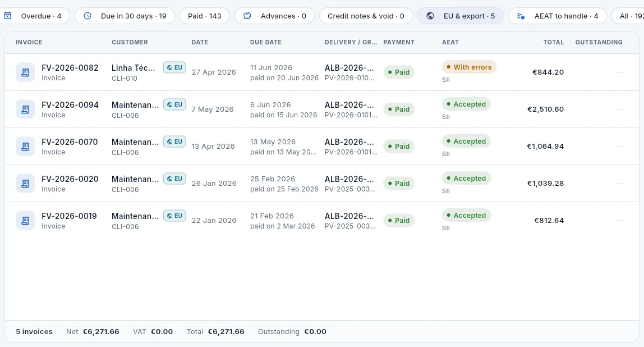Click the invoice icon for FV-2026-0094
This screenshot has height=347, width=644.
tap(25, 109)
